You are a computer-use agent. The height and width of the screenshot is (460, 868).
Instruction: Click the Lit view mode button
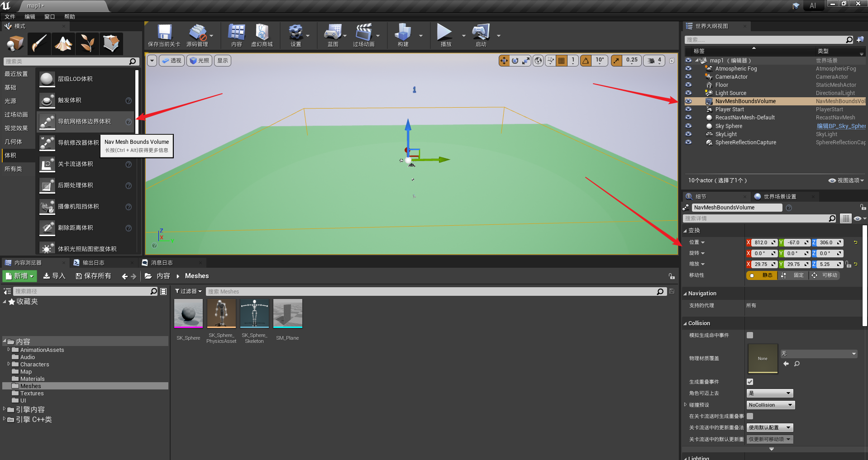(x=199, y=61)
